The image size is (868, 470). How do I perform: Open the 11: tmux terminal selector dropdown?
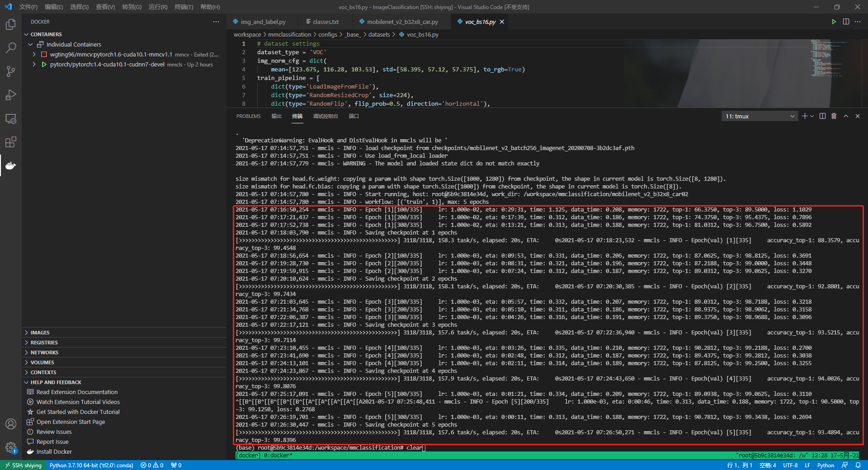(759, 116)
